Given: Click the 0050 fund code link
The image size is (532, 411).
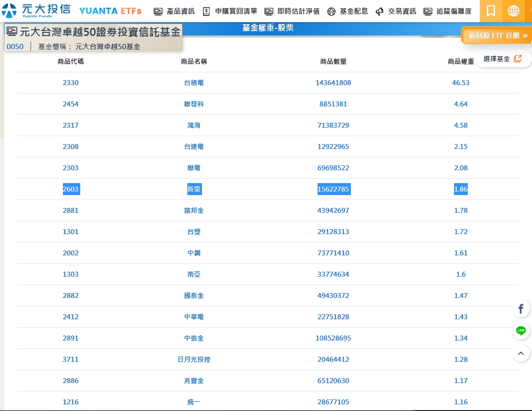Looking at the screenshot, I should pos(15,47).
